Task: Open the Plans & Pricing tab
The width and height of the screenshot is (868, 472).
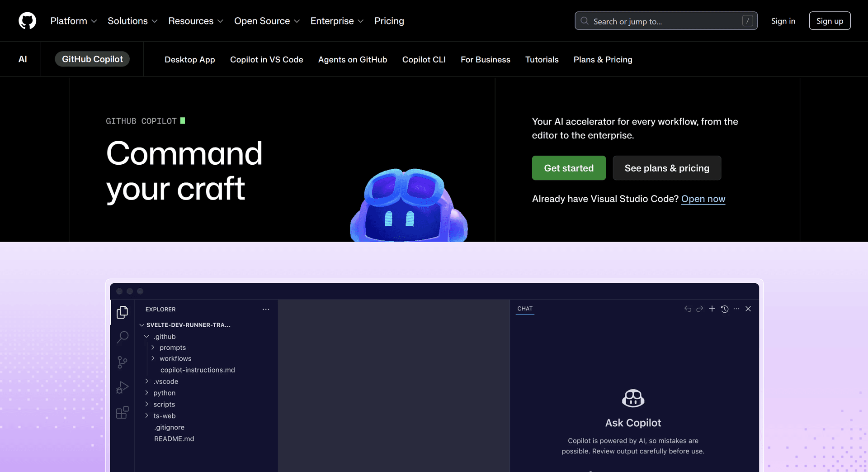Action: pos(603,60)
